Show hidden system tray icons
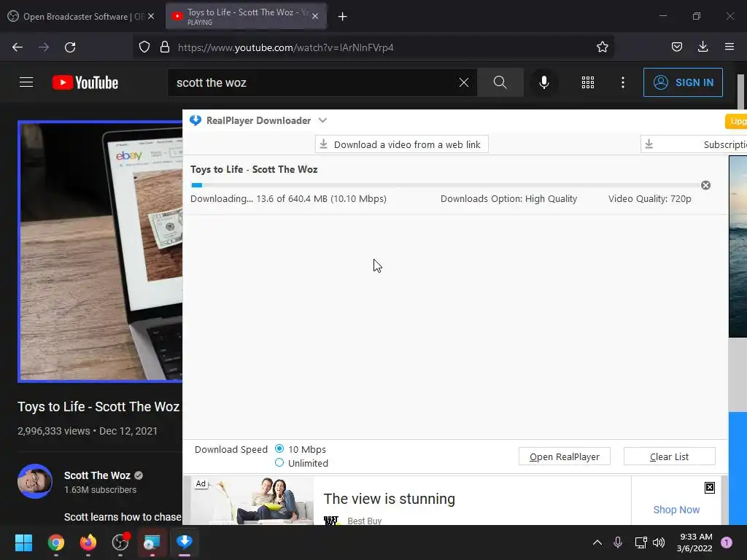The width and height of the screenshot is (747, 560). (x=597, y=542)
